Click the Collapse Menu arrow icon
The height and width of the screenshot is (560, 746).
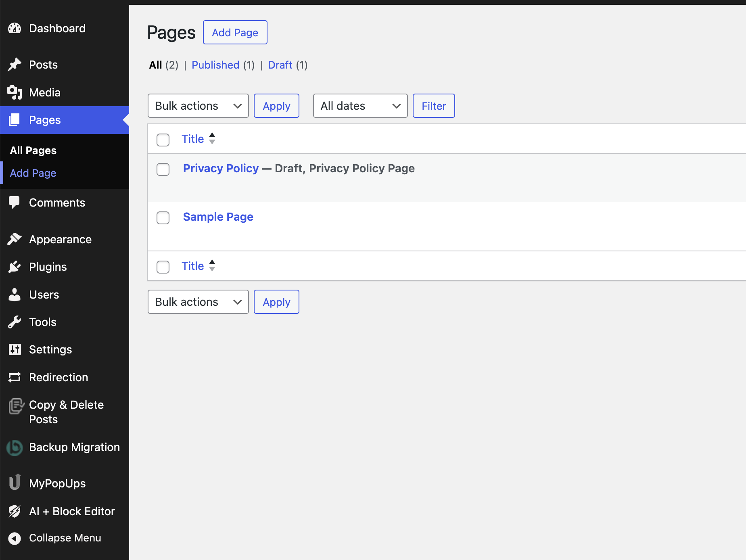coord(15,538)
